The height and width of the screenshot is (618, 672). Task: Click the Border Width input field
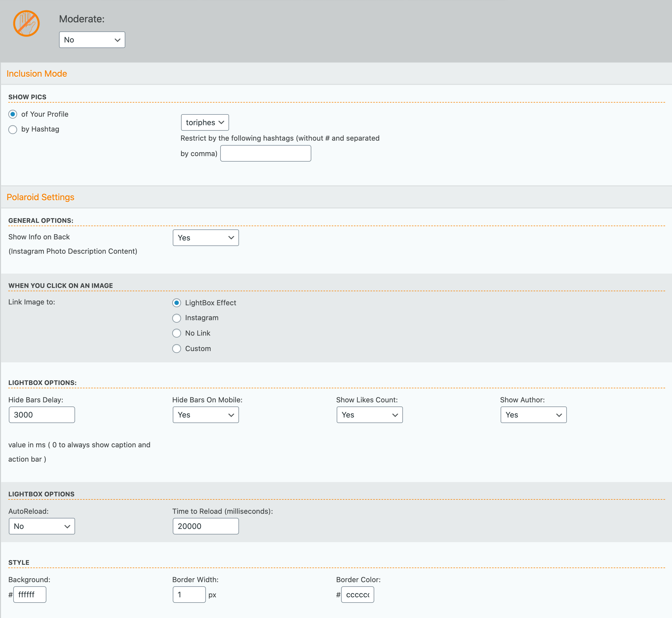pos(189,595)
